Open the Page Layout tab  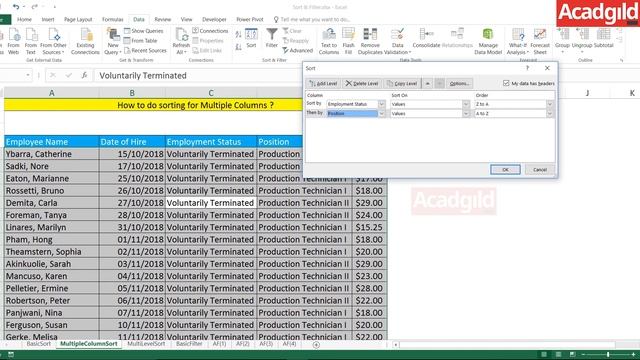point(78,20)
